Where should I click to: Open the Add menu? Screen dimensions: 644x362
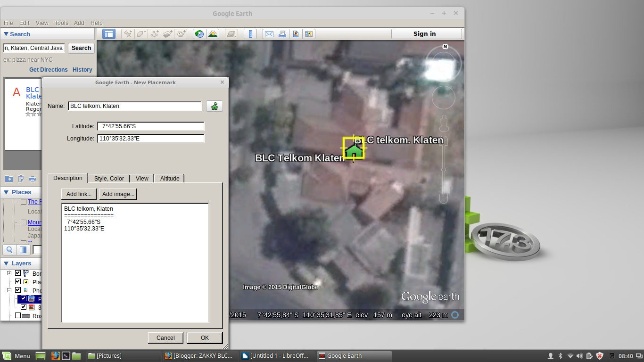79,23
